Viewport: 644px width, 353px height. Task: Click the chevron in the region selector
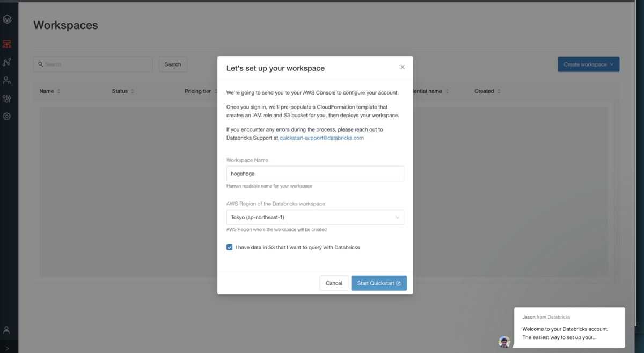[x=398, y=218]
